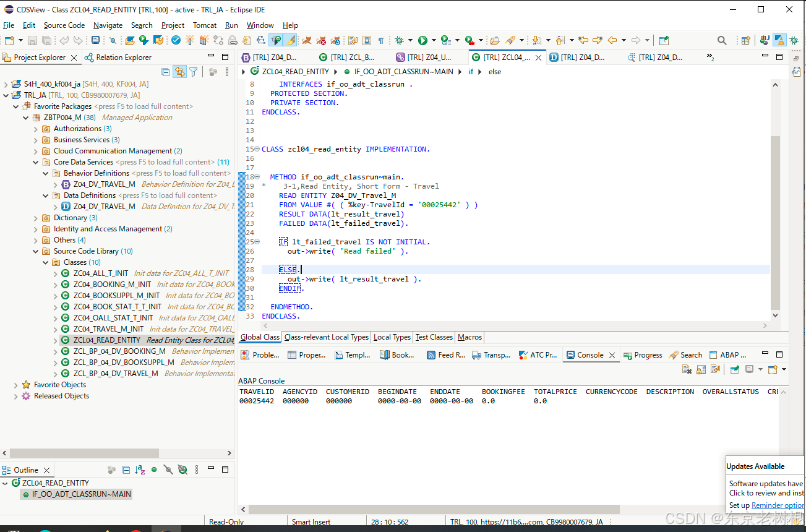This screenshot has width=806, height=532.
Task: Expand the S4H_400_kf004_ja project node
Action: [x=6, y=84]
